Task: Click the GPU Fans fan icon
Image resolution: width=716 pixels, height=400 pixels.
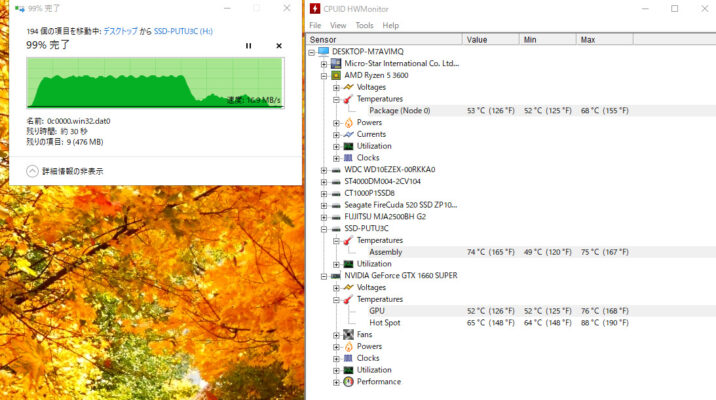Action: click(x=348, y=335)
